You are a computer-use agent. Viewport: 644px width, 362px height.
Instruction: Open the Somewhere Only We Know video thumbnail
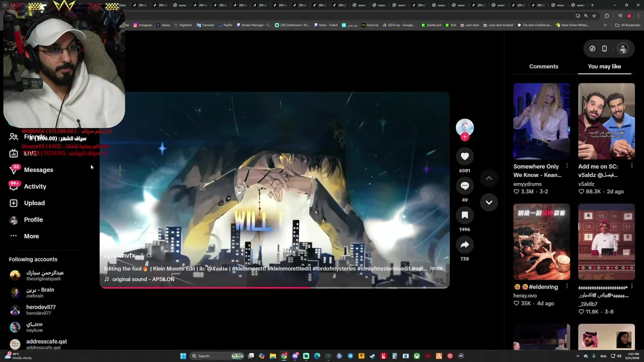(x=541, y=121)
